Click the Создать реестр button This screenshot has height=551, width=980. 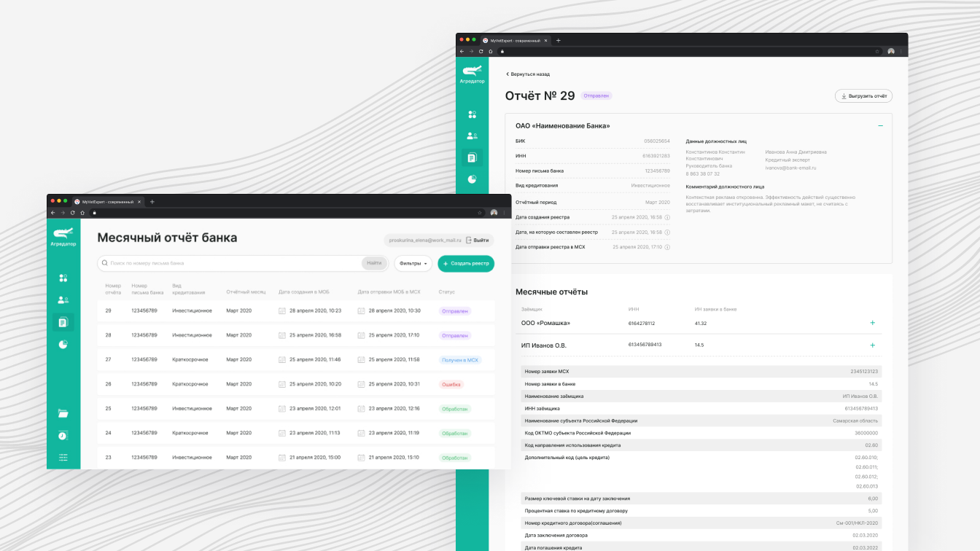pyautogui.click(x=466, y=263)
